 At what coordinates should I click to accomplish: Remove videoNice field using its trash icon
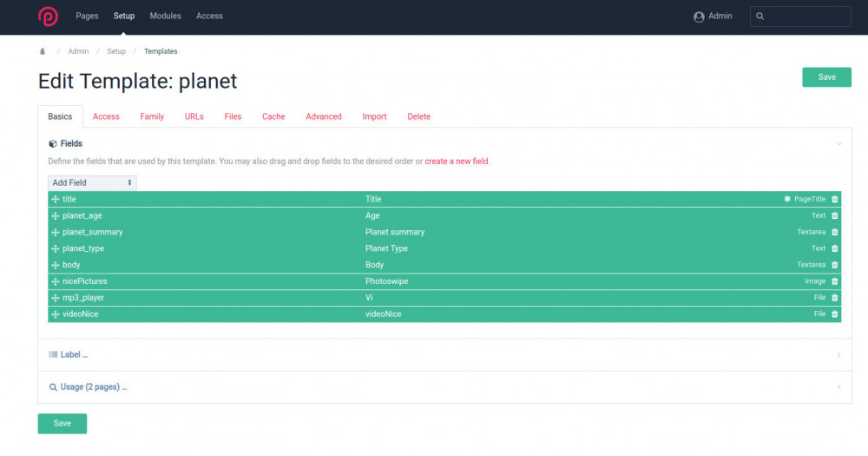click(x=835, y=314)
